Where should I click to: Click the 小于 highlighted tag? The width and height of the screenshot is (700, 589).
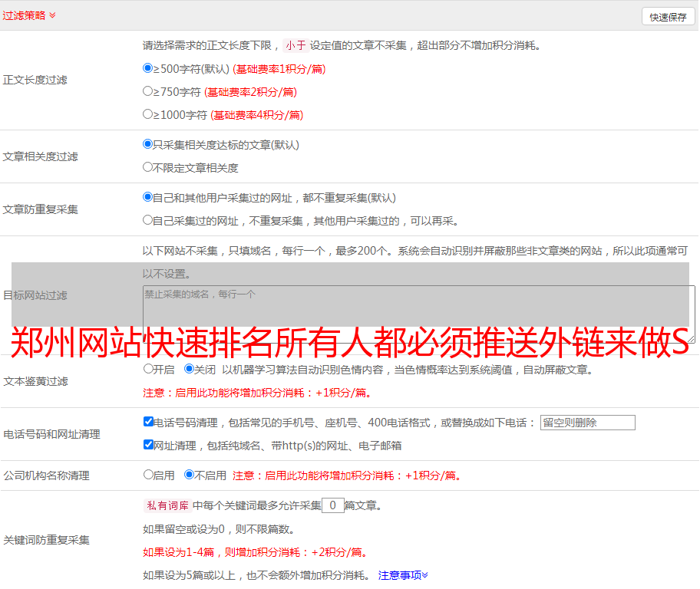pos(296,45)
